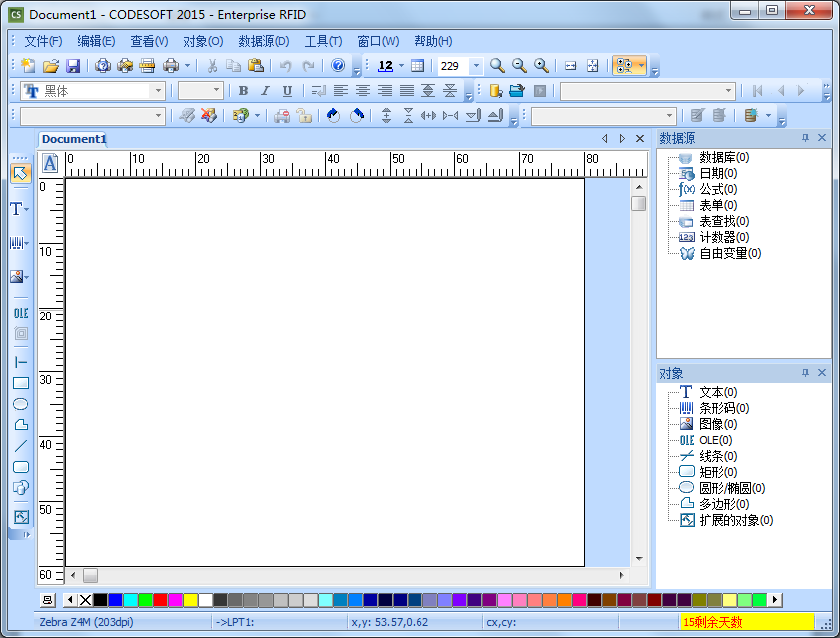Click the Zebra Z4M printer status field
This screenshot has width=840, height=638.
[124, 622]
